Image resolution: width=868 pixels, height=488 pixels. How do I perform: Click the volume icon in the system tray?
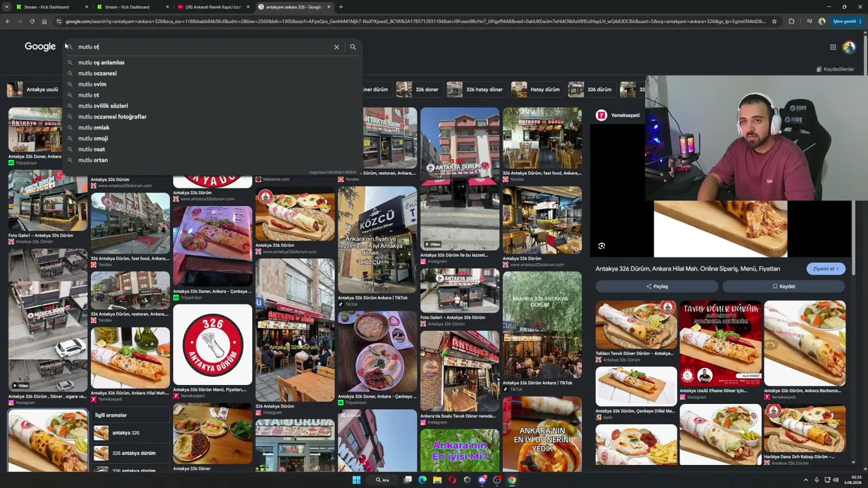click(835, 480)
